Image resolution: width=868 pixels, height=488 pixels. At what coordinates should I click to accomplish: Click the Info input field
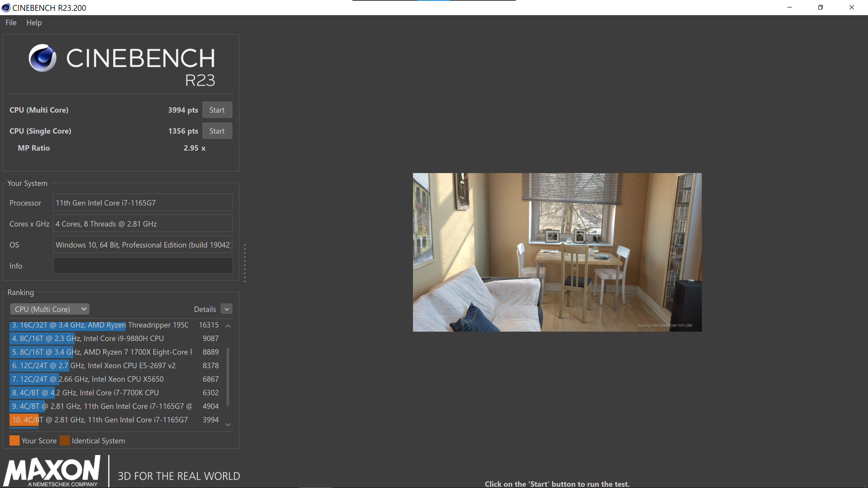point(143,266)
